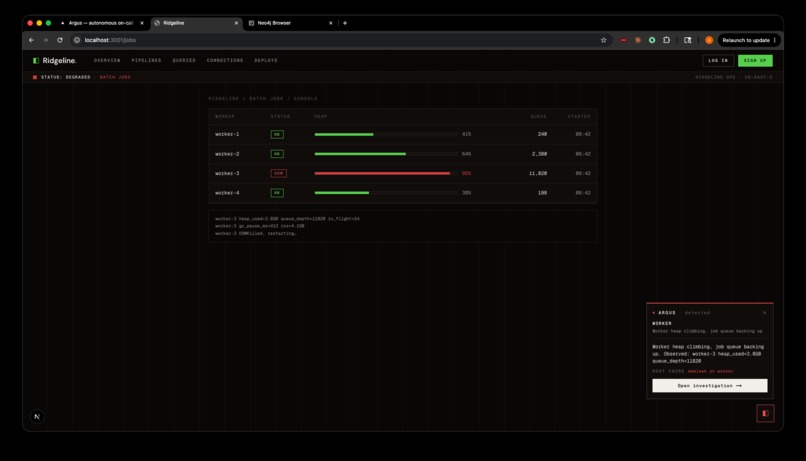Viewport: 806px width, 461px height.
Task: Open the Overview nav item
Action: [107, 61]
